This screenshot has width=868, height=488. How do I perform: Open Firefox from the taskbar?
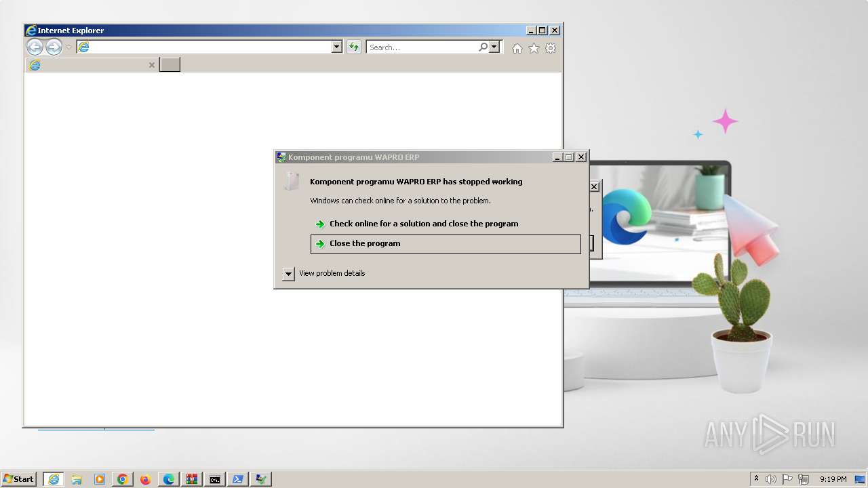click(x=145, y=479)
